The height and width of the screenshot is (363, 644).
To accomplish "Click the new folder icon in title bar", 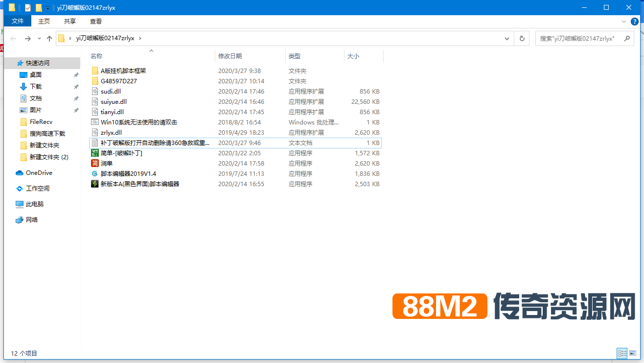I will (39, 8).
